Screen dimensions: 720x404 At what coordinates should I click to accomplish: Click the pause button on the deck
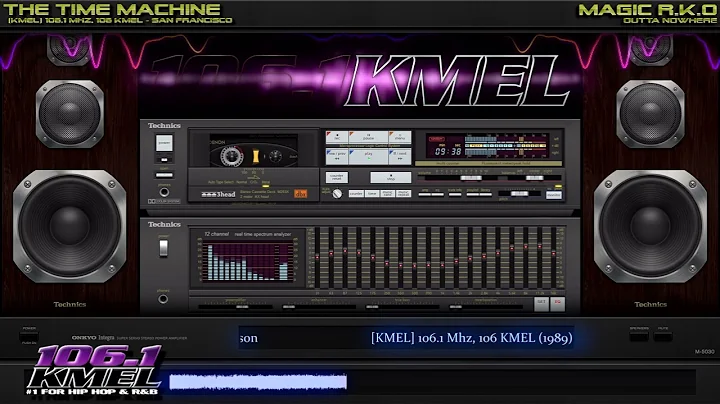pyautogui.click(x=368, y=137)
